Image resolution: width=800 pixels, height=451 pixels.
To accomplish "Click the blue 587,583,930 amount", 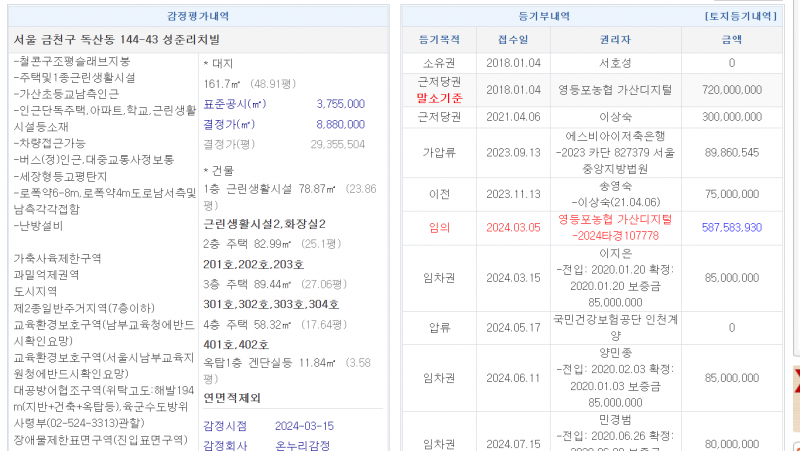I will point(731,227).
